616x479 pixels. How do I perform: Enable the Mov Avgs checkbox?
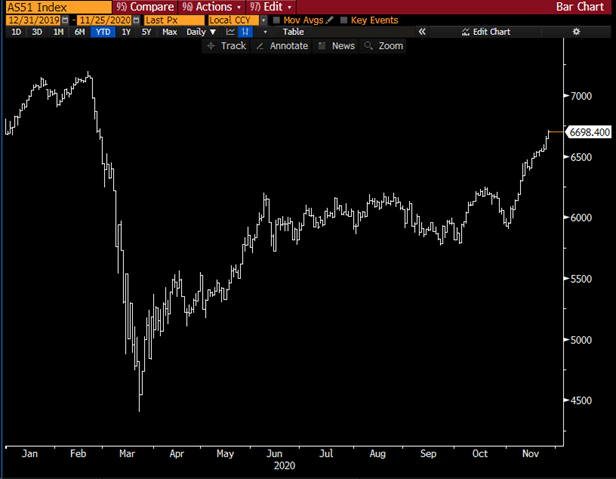277,20
